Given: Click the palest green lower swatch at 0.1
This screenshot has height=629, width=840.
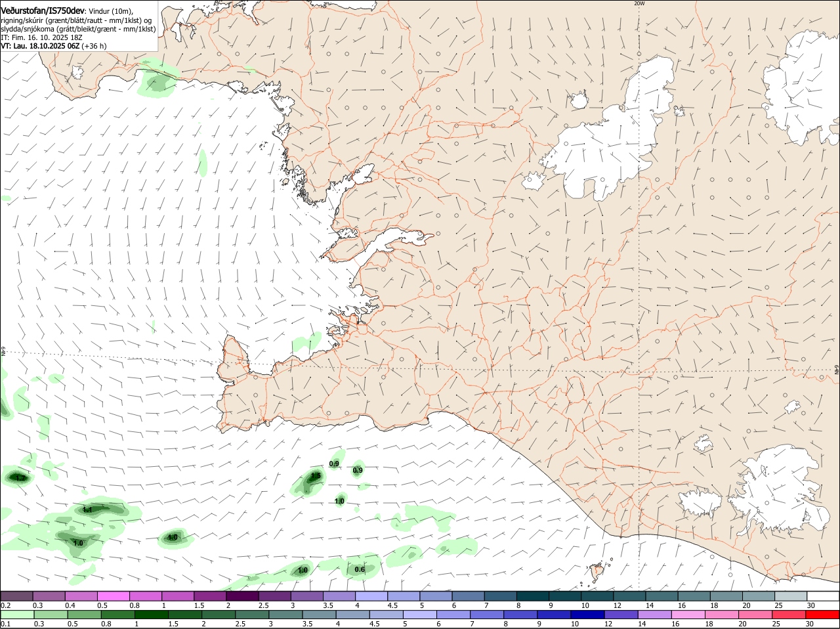Looking at the screenshot, I should 17,615.
